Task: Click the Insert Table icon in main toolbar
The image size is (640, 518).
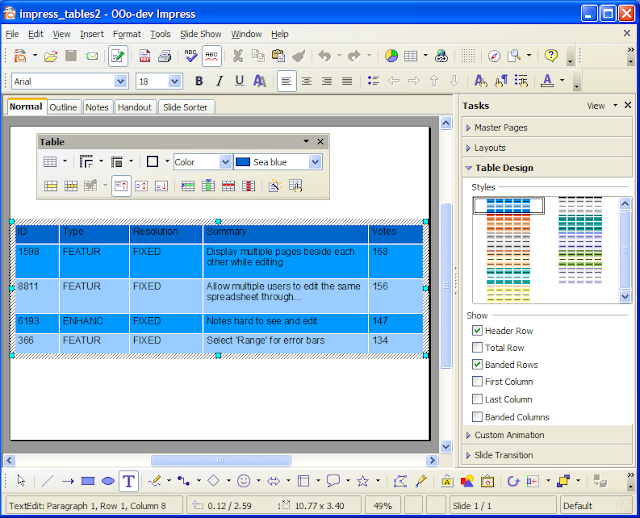Action: 411,56
